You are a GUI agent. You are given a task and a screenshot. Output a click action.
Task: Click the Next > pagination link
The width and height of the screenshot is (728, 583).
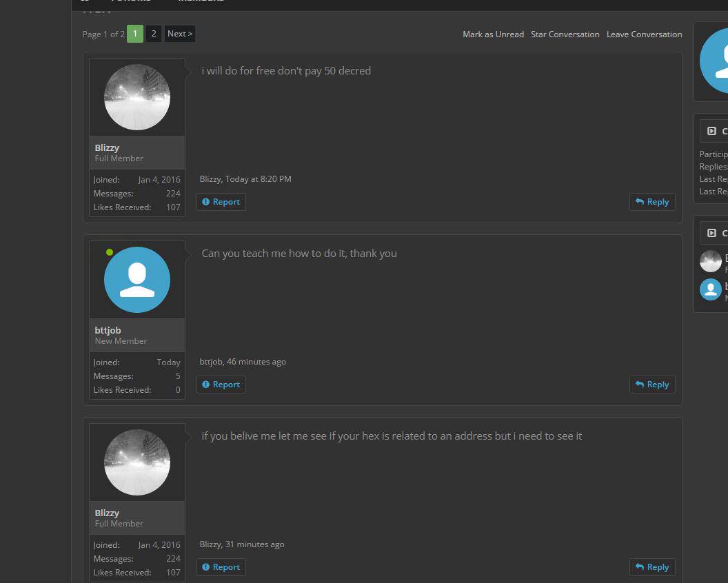(180, 34)
